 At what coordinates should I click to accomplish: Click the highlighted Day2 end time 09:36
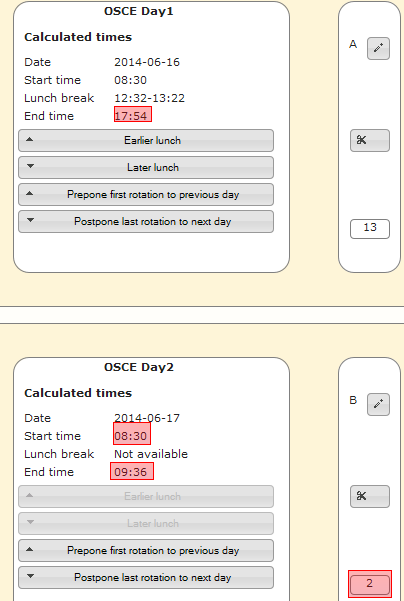(x=132, y=471)
